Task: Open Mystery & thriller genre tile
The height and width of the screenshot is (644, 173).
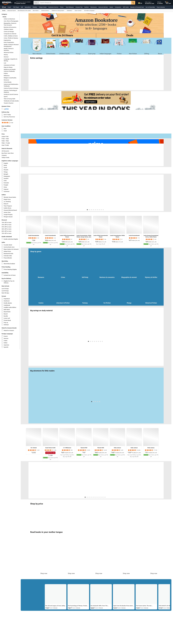Action: 151,277
